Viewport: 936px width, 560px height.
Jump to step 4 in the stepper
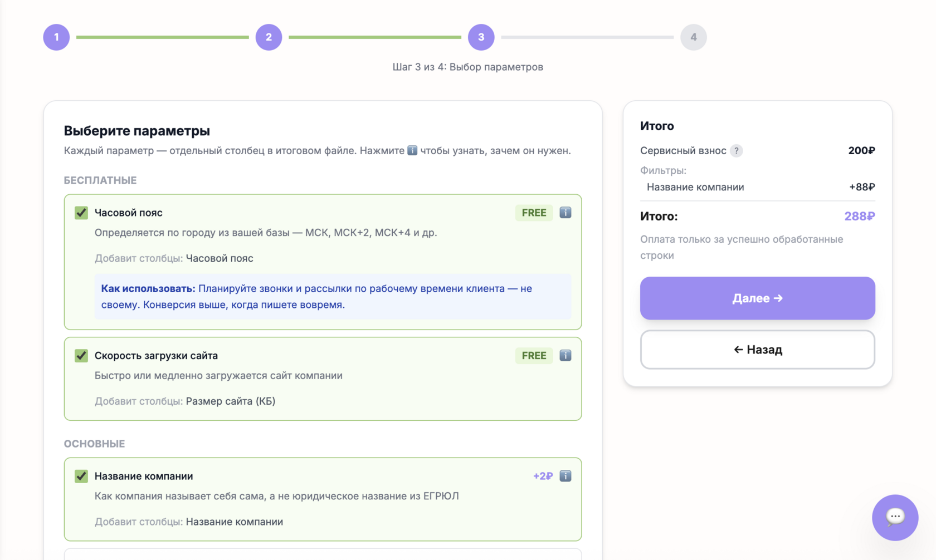pos(693,37)
